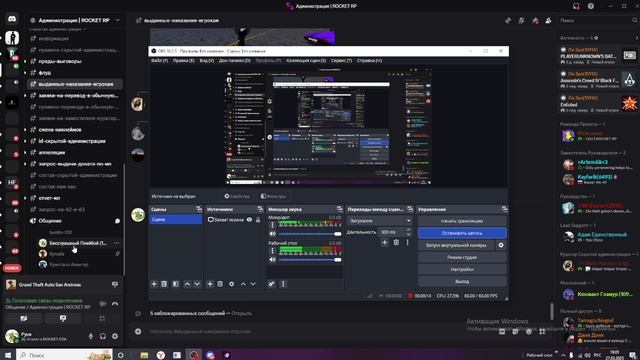Toggle Discord microphone mute
The image size is (640, 360).
[91, 336]
